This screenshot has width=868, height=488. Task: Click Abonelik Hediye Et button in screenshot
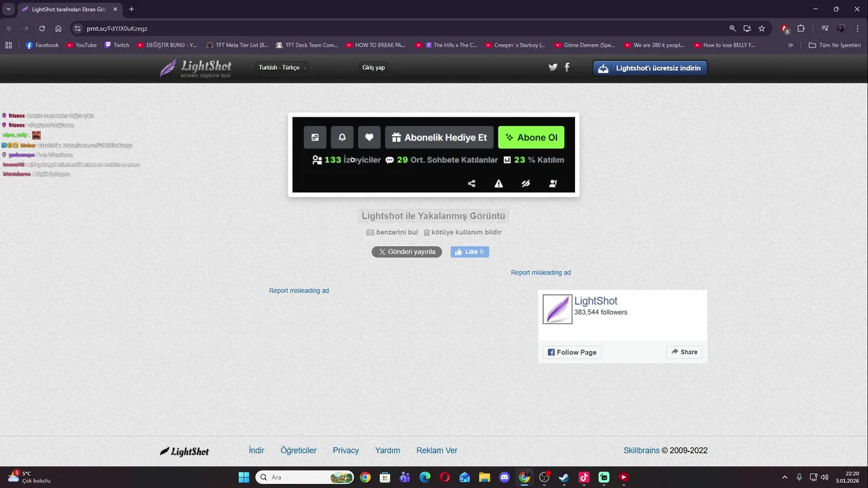click(439, 137)
